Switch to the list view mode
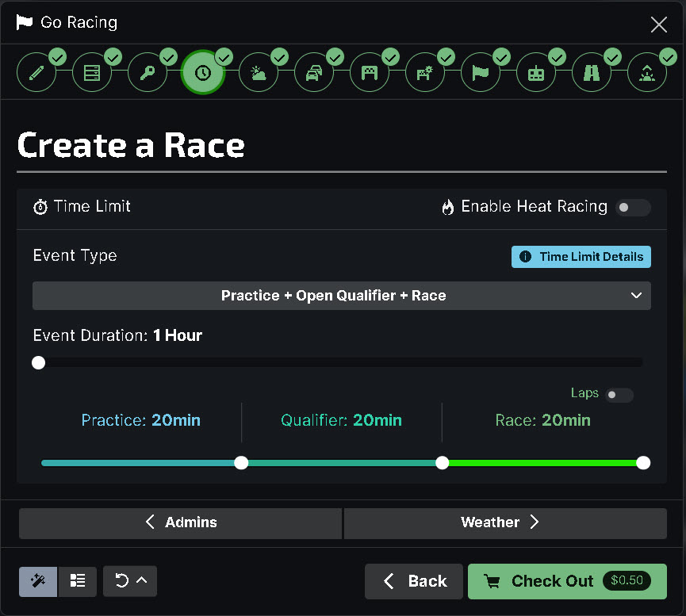The width and height of the screenshot is (686, 616). pos(78,581)
